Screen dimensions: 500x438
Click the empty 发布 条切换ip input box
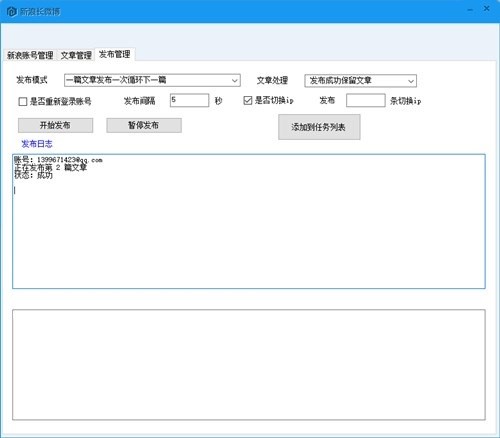click(x=366, y=100)
